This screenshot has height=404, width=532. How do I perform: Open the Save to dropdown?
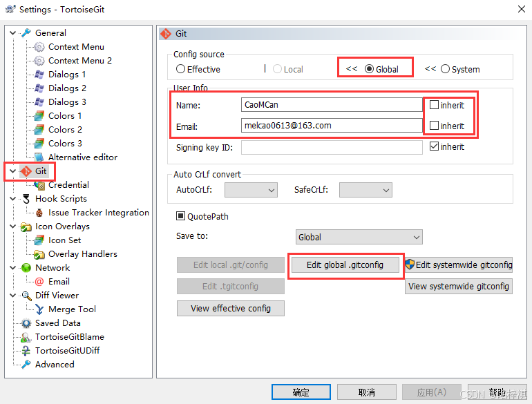pos(359,237)
